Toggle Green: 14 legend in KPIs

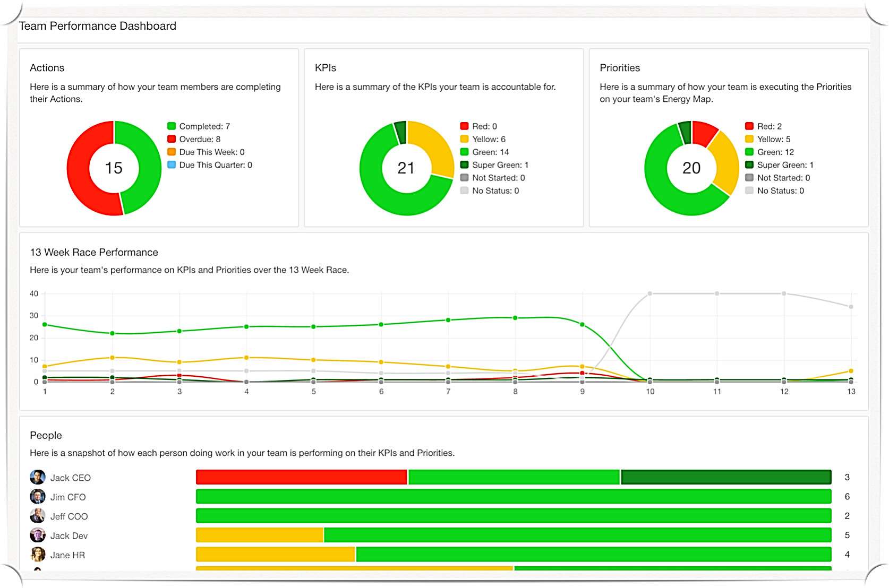point(484,152)
